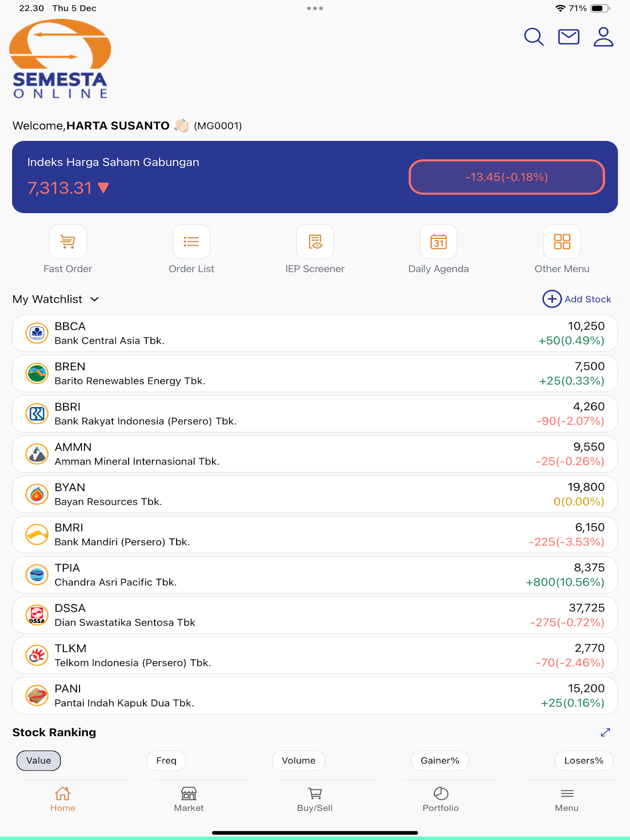Tap the Wi-Fi status icon
This screenshot has width=630, height=840.
[x=560, y=8]
